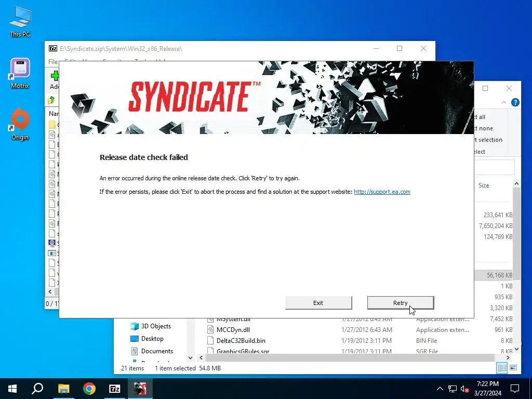Open the network tray icon
The width and height of the screenshot is (532, 399).
click(x=453, y=389)
